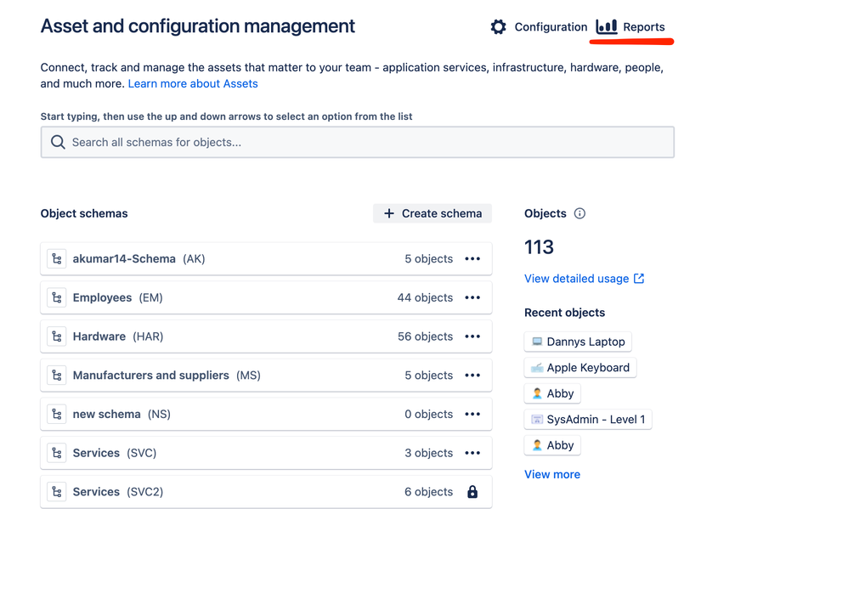848x616 pixels.
Task: Click schema icon for Employees row
Action: coord(57,298)
